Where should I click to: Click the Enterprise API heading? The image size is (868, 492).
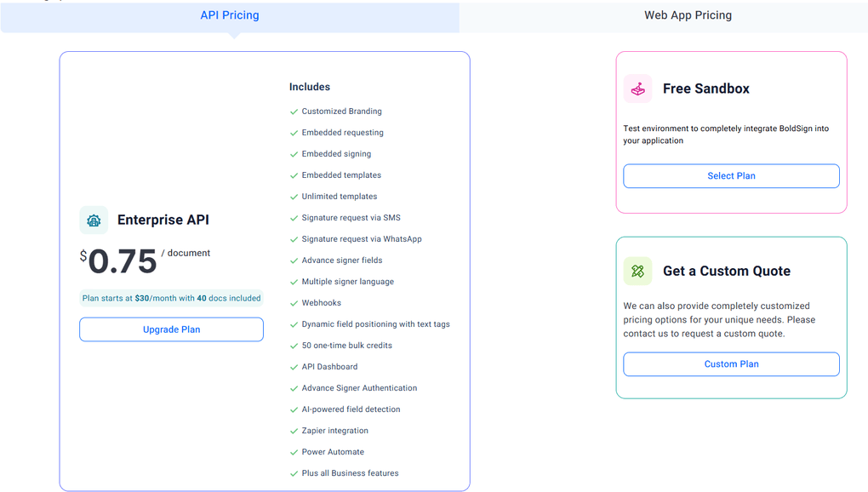tap(163, 220)
